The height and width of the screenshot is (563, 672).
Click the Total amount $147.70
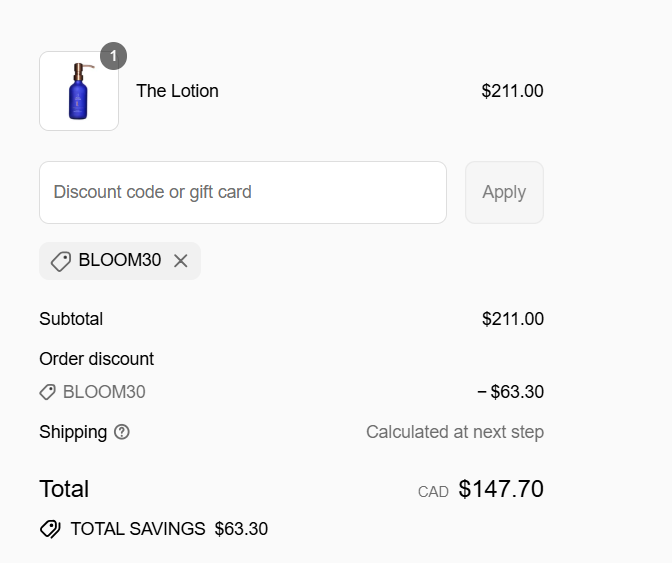(501, 489)
